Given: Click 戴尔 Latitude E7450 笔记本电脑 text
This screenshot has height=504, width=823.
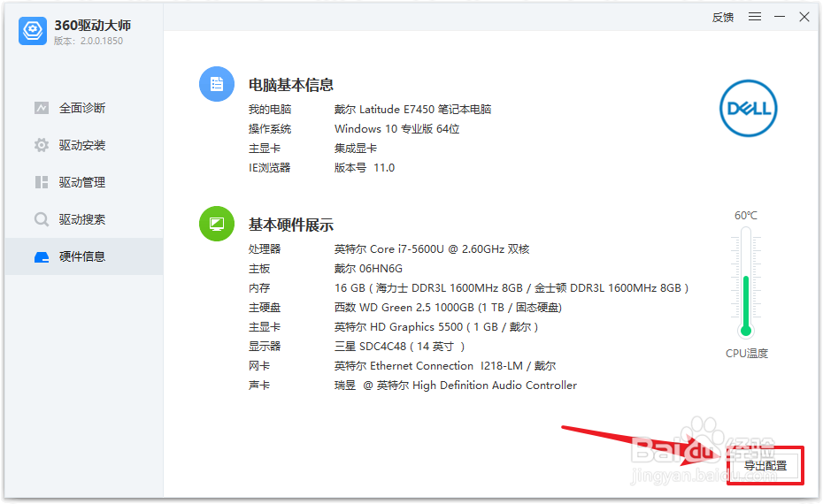Looking at the screenshot, I should [412, 109].
